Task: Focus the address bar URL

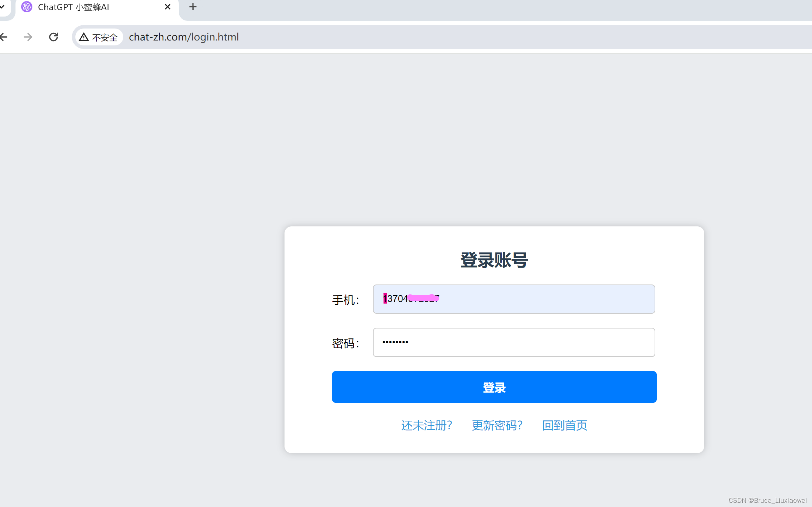Action: 184,37
